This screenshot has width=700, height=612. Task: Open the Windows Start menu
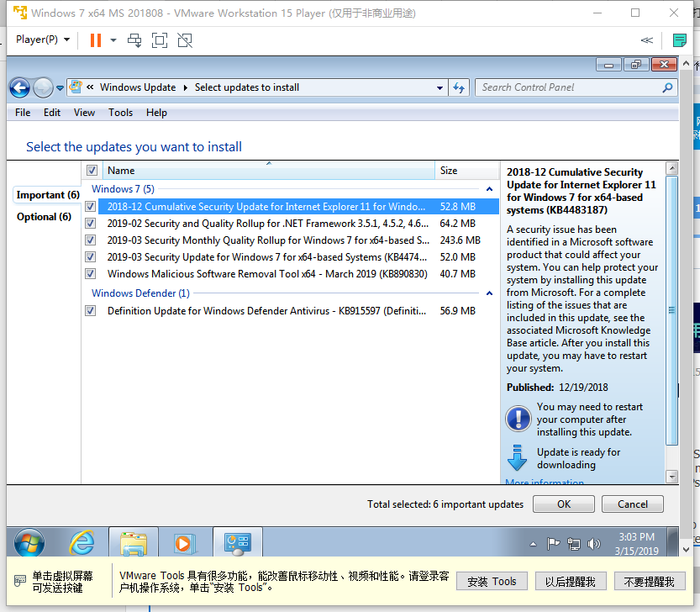[29, 543]
